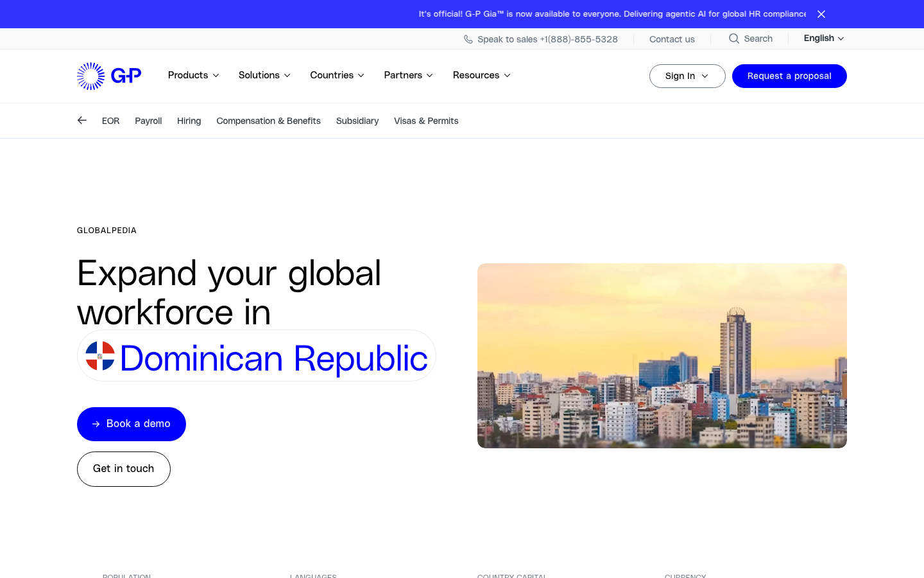Expand the Partners menu
This screenshot has width=924, height=578.
[409, 75]
